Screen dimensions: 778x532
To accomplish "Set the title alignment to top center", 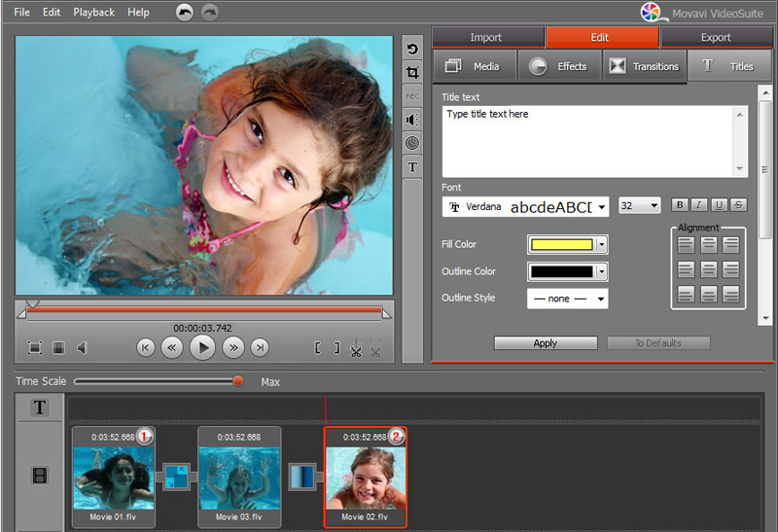I will [709, 245].
